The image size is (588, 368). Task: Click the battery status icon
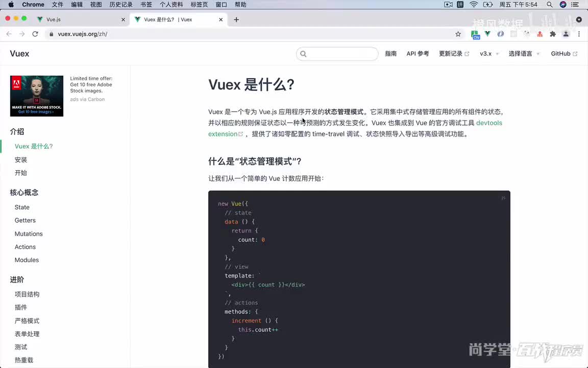point(488,5)
